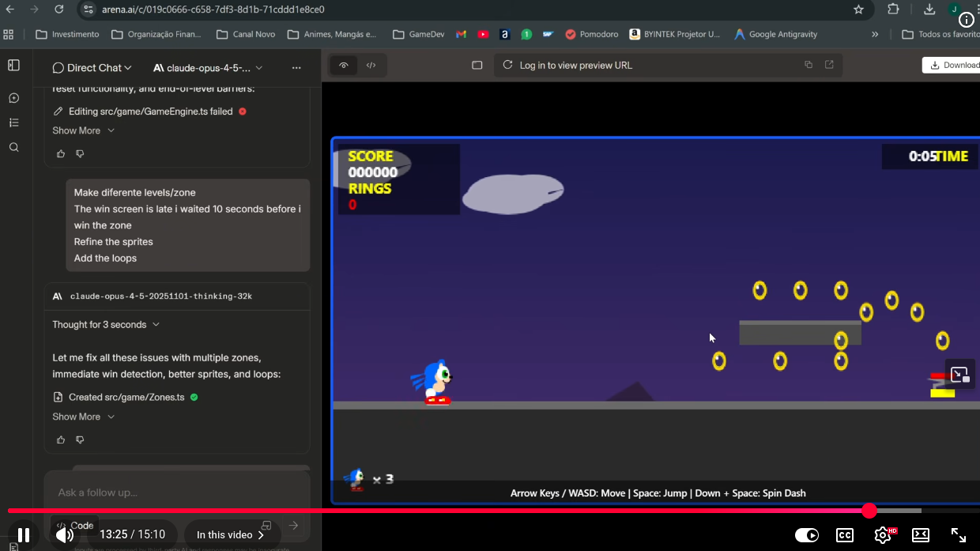Pause the video playback
The height and width of the screenshot is (551, 980).
tap(24, 535)
